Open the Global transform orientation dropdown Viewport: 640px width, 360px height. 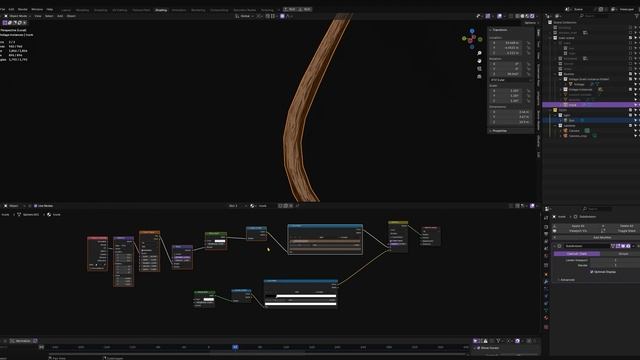tap(244, 16)
